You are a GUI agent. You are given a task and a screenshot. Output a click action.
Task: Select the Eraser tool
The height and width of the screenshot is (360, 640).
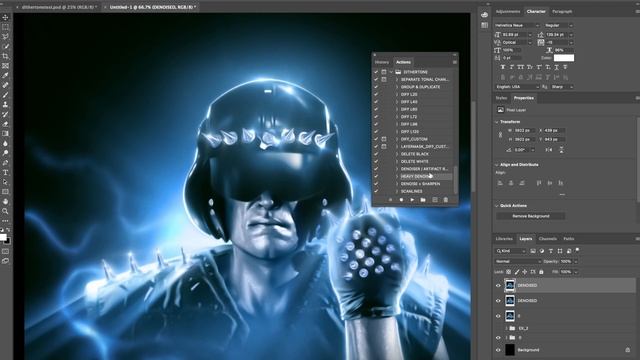tap(5, 124)
